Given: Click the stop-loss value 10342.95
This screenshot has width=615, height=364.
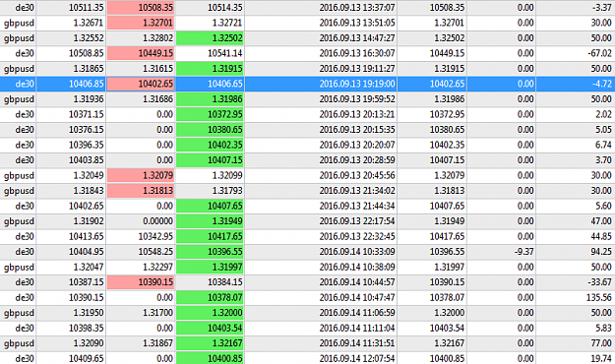Looking at the screenshot, I should [x=155, y=236].
